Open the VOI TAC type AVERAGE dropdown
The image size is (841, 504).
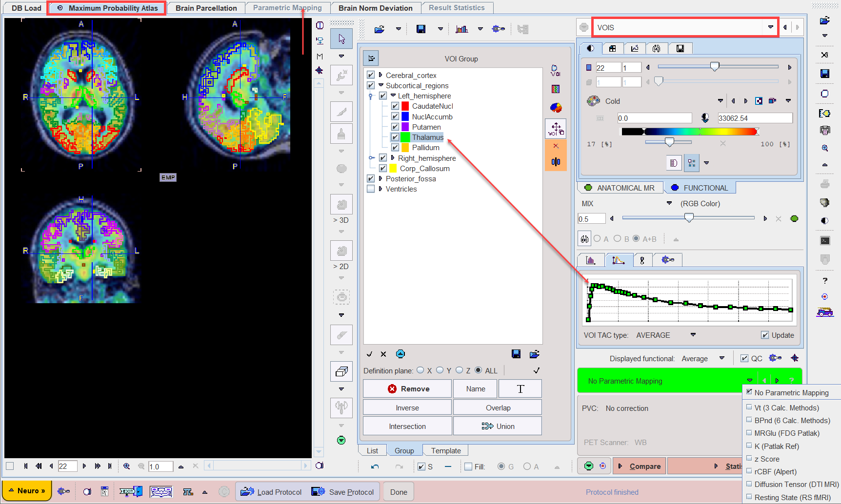click(693, 335)
